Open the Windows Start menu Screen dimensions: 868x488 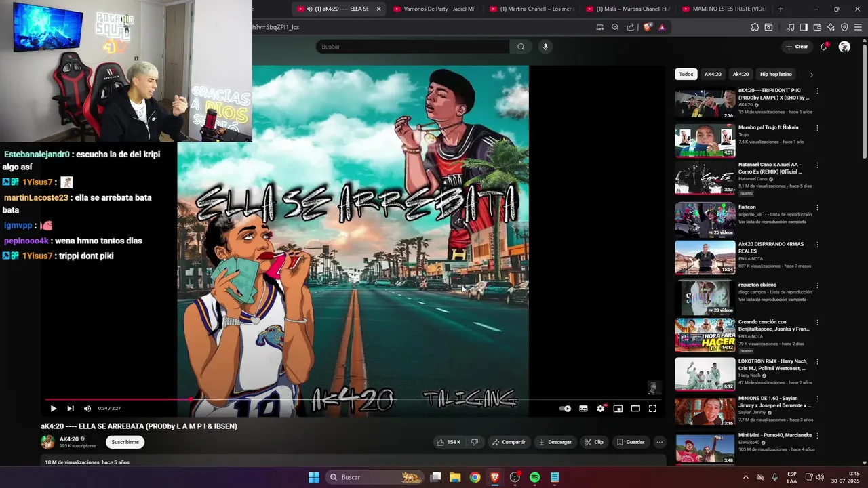314,477
